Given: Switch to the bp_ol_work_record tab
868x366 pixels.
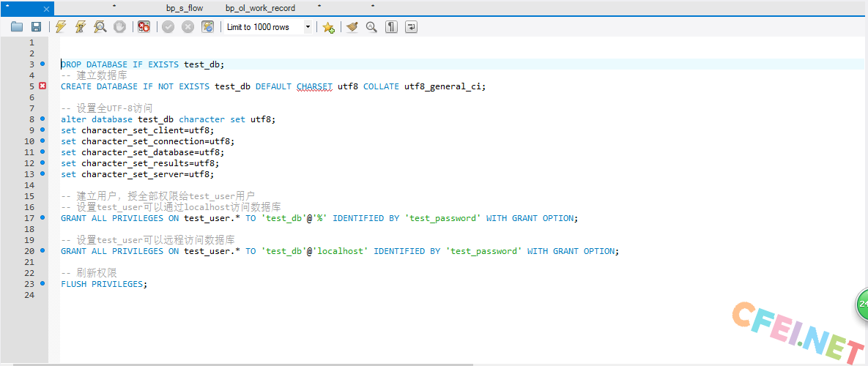Looking at the screenshot, I should (x=260, y=8).
